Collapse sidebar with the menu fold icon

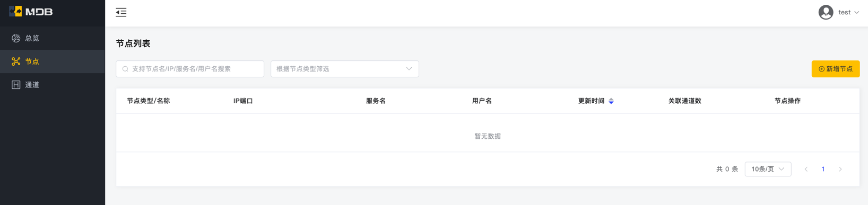(x=121, y=12)
